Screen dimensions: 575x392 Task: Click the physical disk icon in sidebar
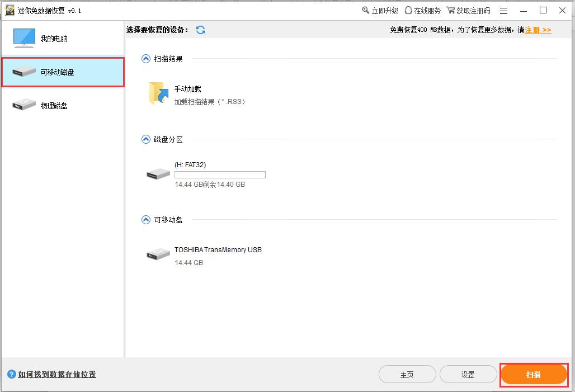(x=24, y=105)
